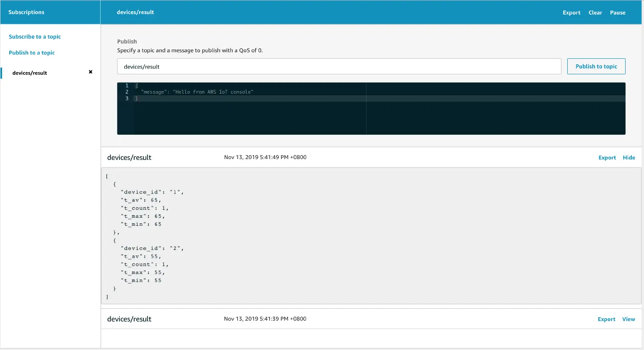View the 5:41:39 PM message payload

tap(628, 319)
